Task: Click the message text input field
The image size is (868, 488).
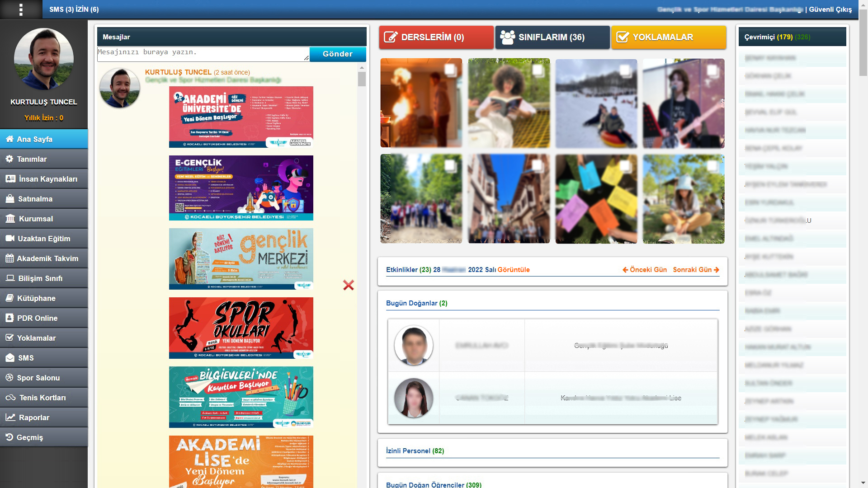Action: (203, 54)
